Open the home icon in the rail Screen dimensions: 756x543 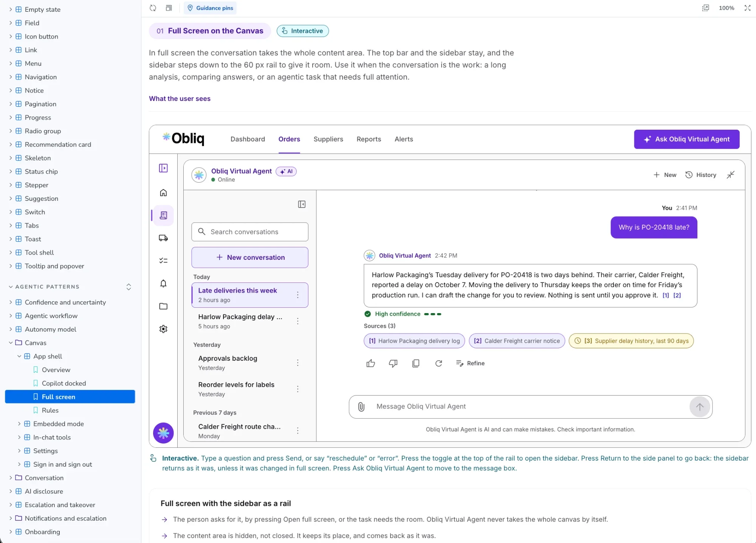pos(163,193)
